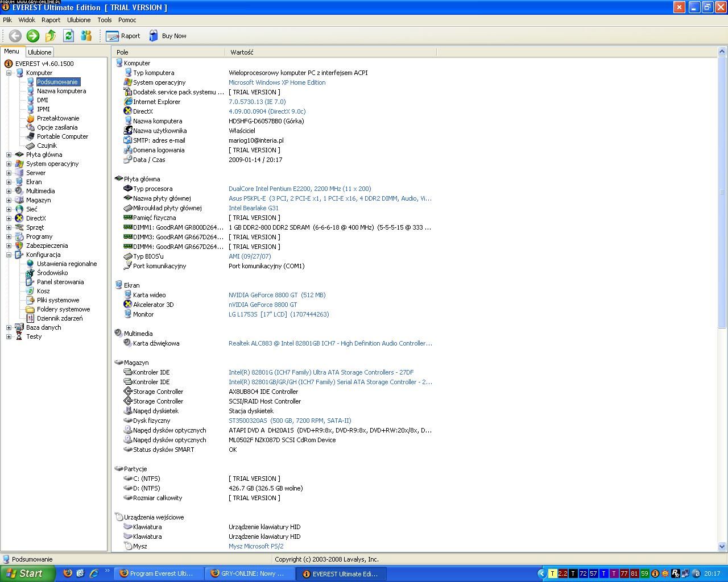Click the Buy Now toolbar button
Viewport: 728px width, 582px height.
tap(168, 36)
